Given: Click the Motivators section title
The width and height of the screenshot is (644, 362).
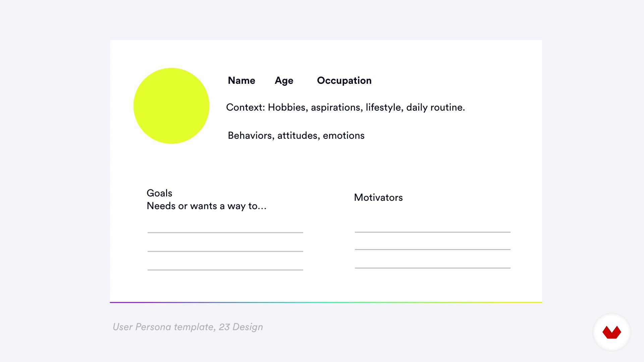Looking at the screenshot, I should point(378,197).
